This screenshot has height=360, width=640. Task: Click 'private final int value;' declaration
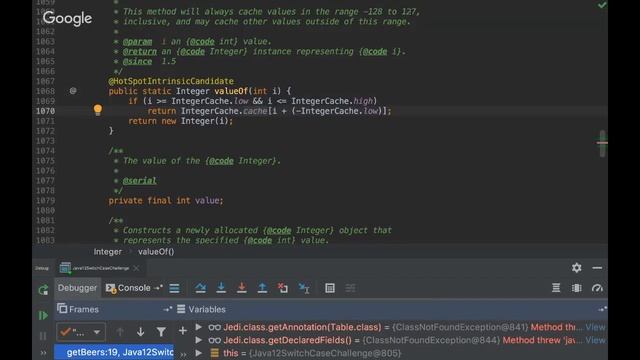(166, 200)
